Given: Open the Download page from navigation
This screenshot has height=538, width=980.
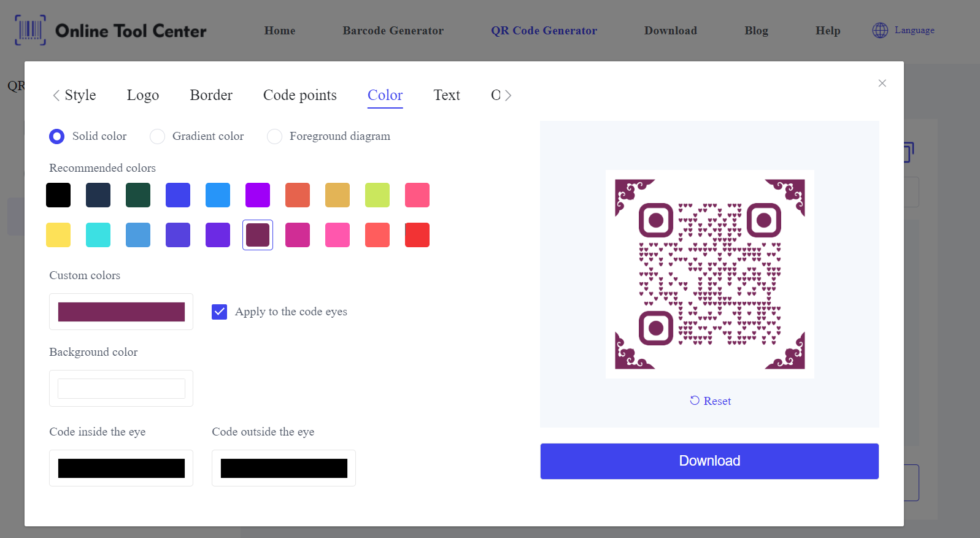Looking at the screenshot, I should point(671,31).
